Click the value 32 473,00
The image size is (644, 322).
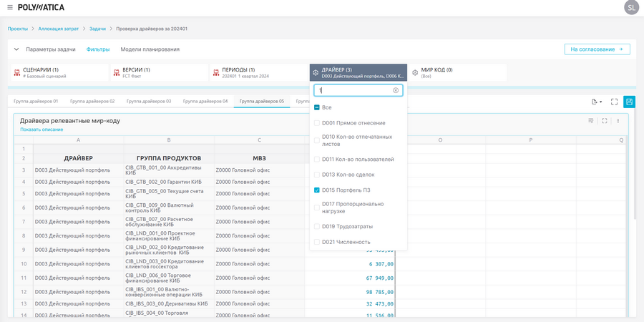click(x=379, y=303)
